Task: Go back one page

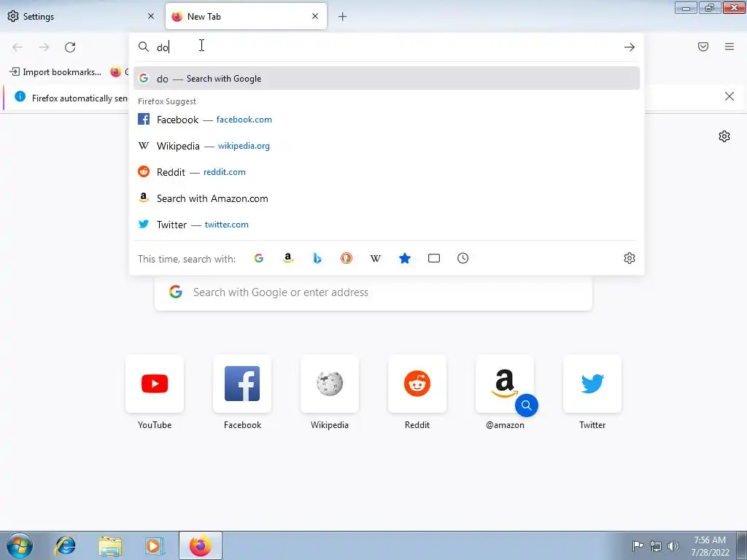Action: click(18, 47)
